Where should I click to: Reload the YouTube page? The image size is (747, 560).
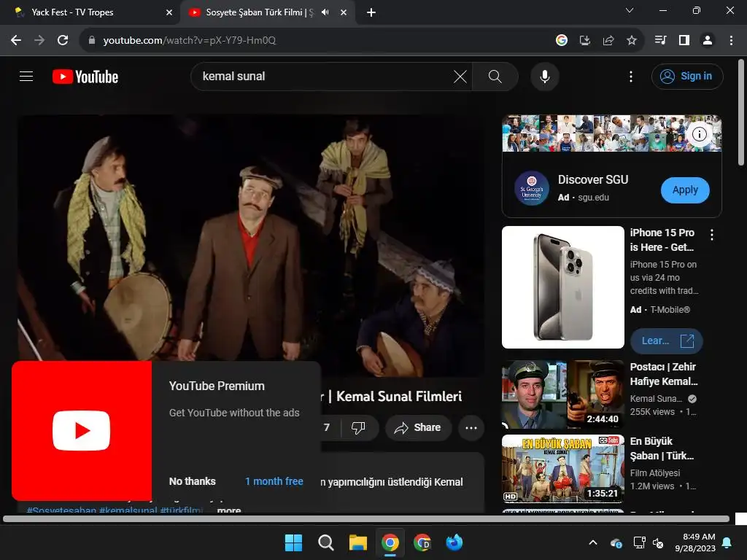63,40
